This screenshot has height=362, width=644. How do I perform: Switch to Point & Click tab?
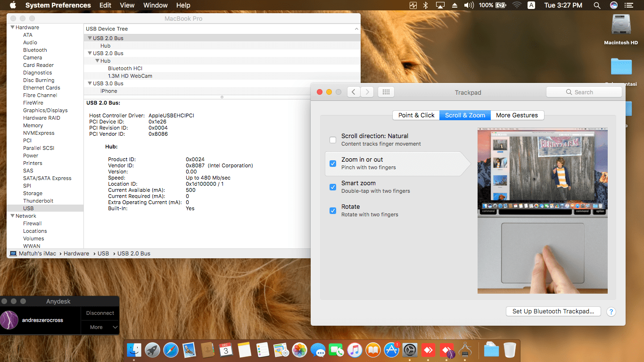416,115
